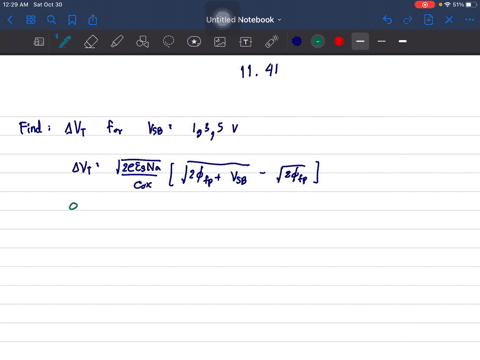480x360 pixels.
Task: Select the Shapes tool
Action: (x=143, y=42)
